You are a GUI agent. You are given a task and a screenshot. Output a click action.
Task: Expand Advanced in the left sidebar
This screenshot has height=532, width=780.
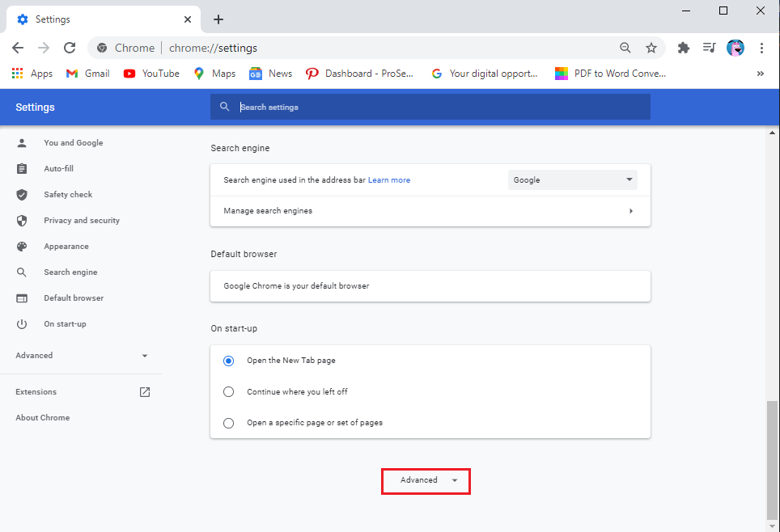tap(81, 356)
